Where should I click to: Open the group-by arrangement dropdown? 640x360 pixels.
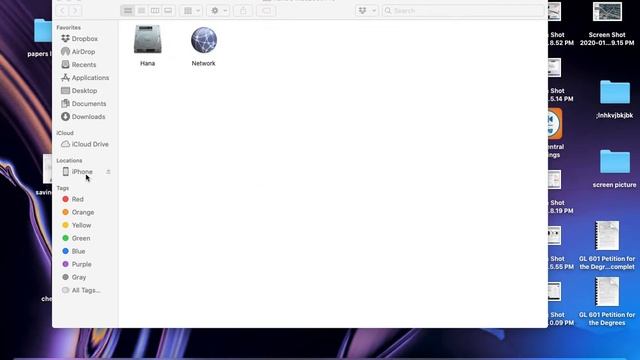click(191, 11)
